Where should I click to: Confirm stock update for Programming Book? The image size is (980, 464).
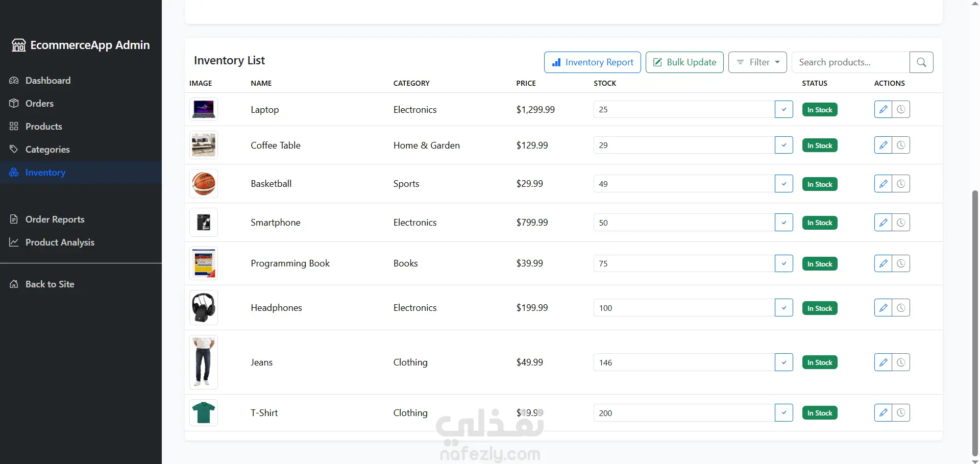783,263
